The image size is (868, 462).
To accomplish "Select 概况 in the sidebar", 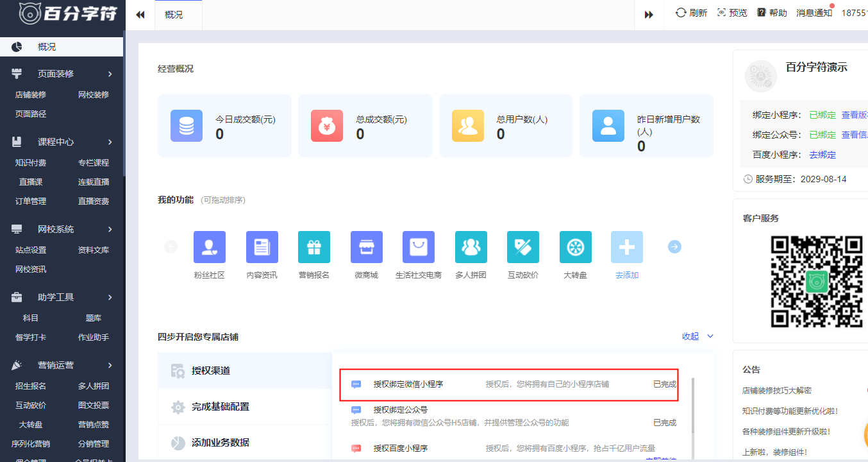I will (62, 47).
